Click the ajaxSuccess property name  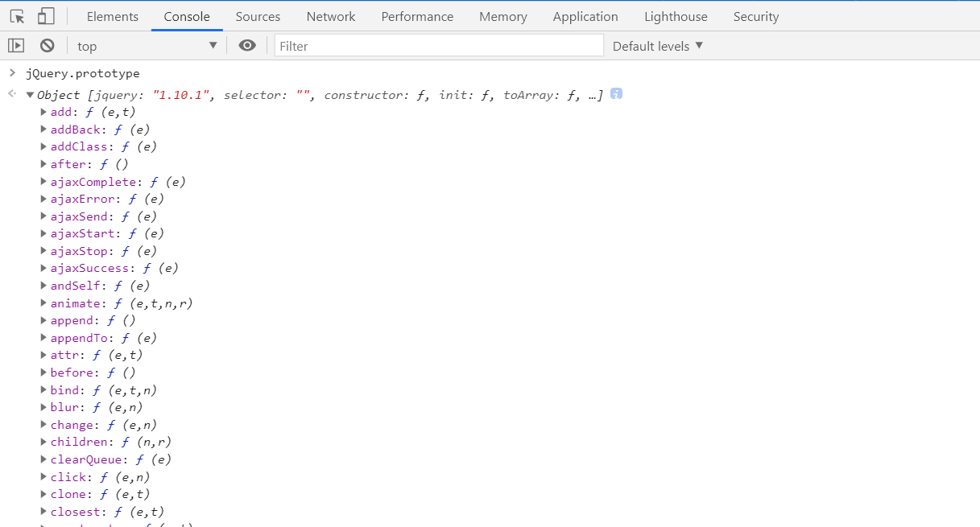click(89, 268)
